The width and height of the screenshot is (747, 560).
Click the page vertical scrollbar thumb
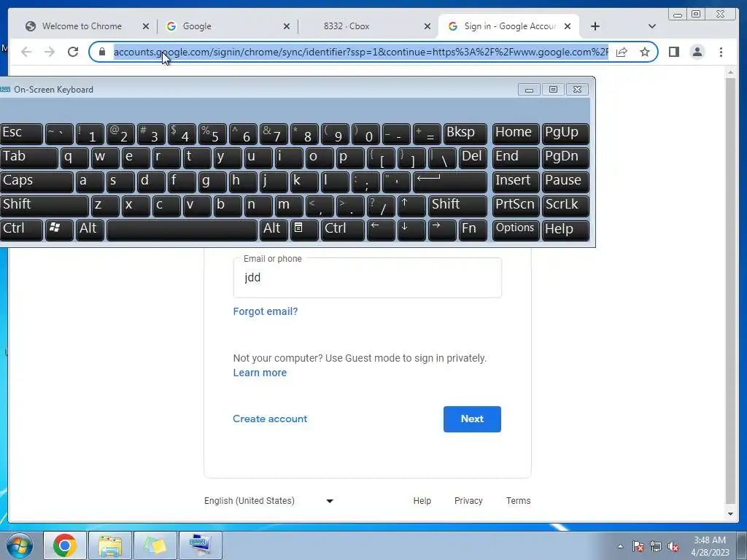pyautogui.click(x=730, y=290)
